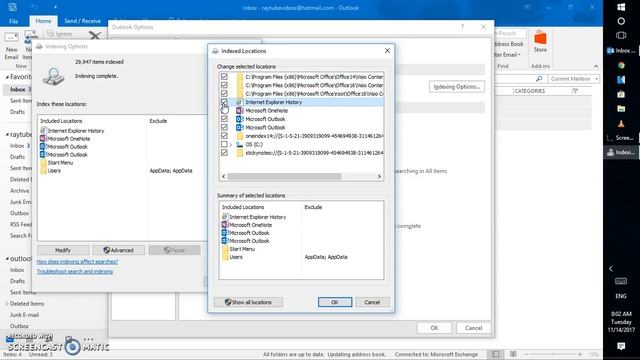The height and width of the screenshot is (360, 640).
Task: Click the touch keyboard icon in system tray
Action: click(621, 281)
